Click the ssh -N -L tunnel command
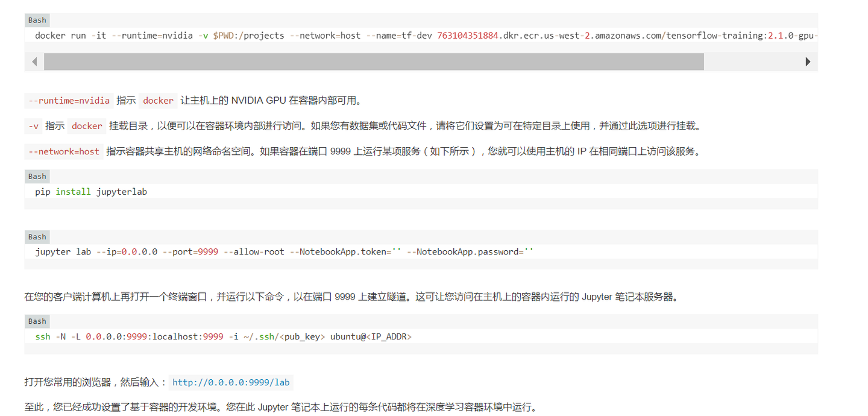This screenshot has width=868, height=416. coord(223,336)
